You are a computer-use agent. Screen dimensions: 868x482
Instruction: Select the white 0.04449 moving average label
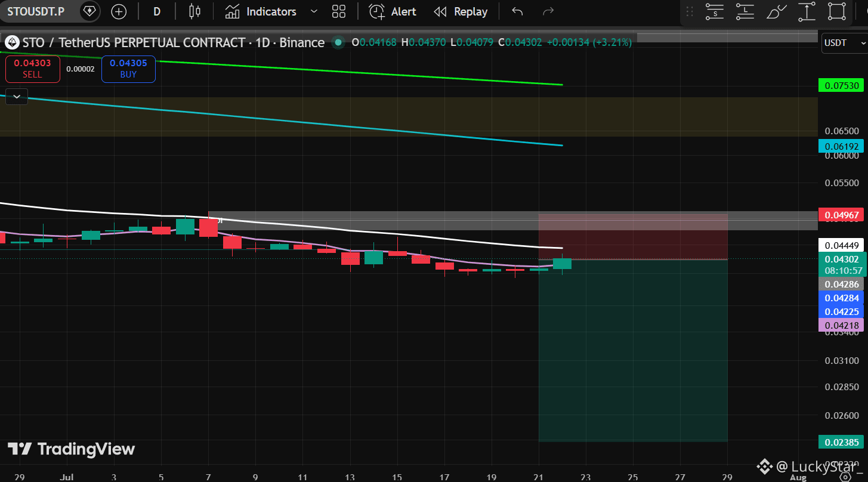pos(842,245)
